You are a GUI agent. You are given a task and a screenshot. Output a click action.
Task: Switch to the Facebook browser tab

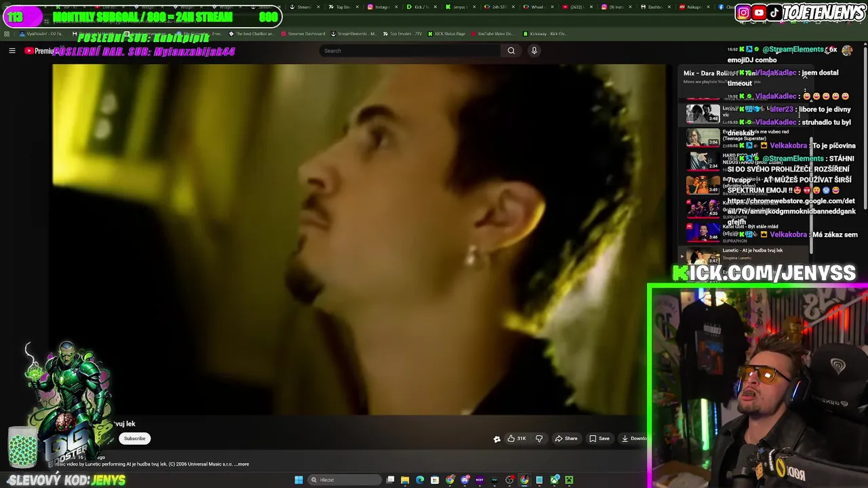point(726,7)
